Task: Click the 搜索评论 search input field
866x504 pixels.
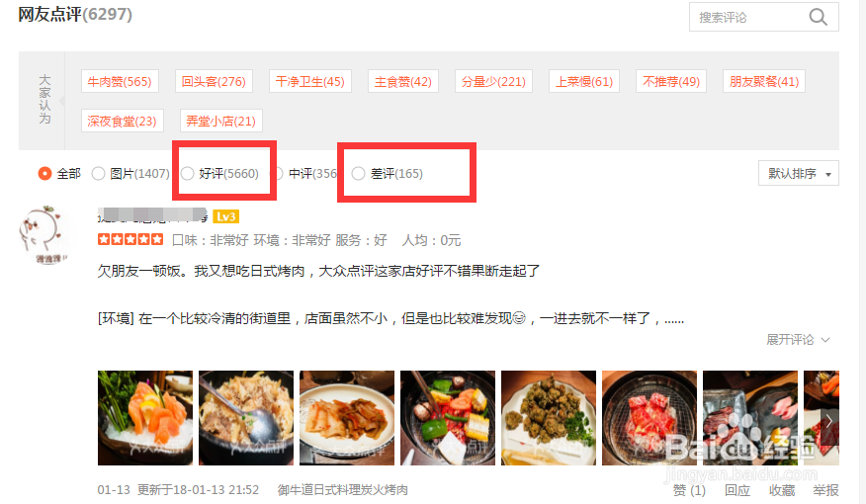Action: click(x=747, y=18)
